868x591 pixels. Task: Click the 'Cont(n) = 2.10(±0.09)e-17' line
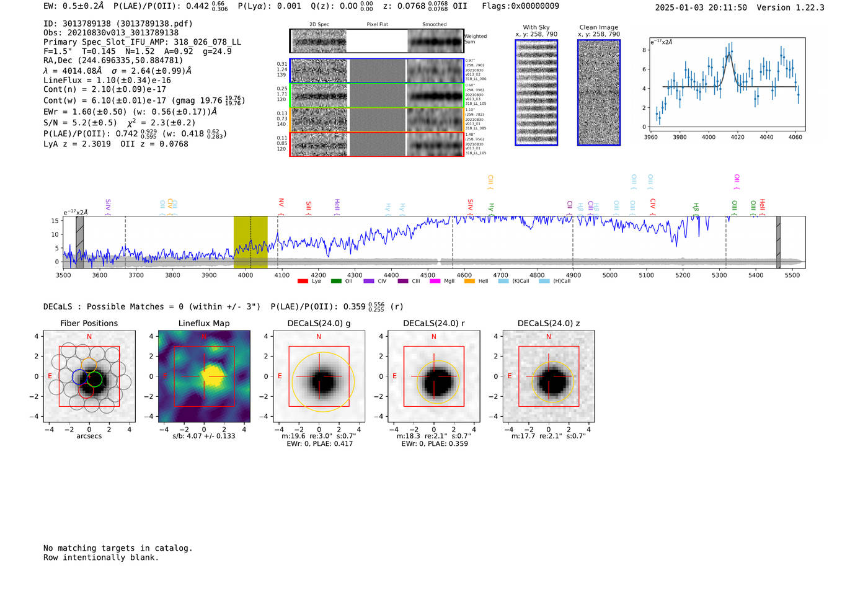[x=105, y=89]
